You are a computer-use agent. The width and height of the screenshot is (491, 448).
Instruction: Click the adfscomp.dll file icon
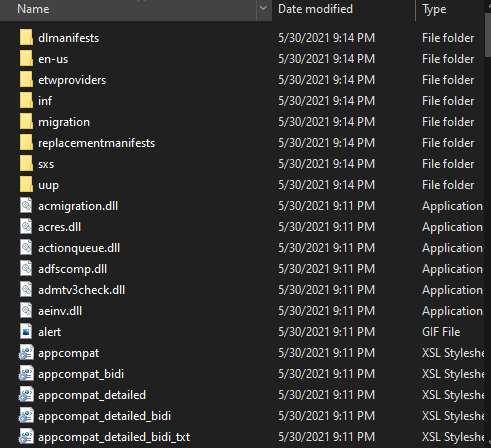tap(26, 268)
